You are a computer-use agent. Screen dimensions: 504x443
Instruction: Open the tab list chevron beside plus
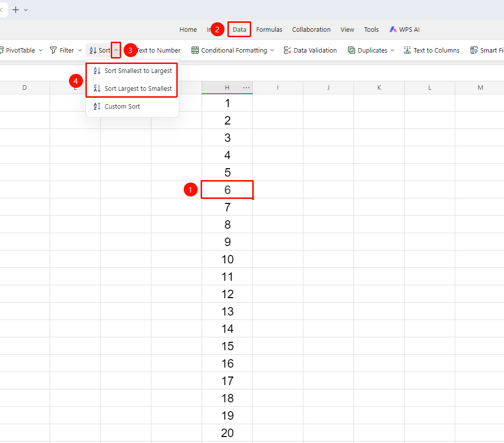(26, 10)
